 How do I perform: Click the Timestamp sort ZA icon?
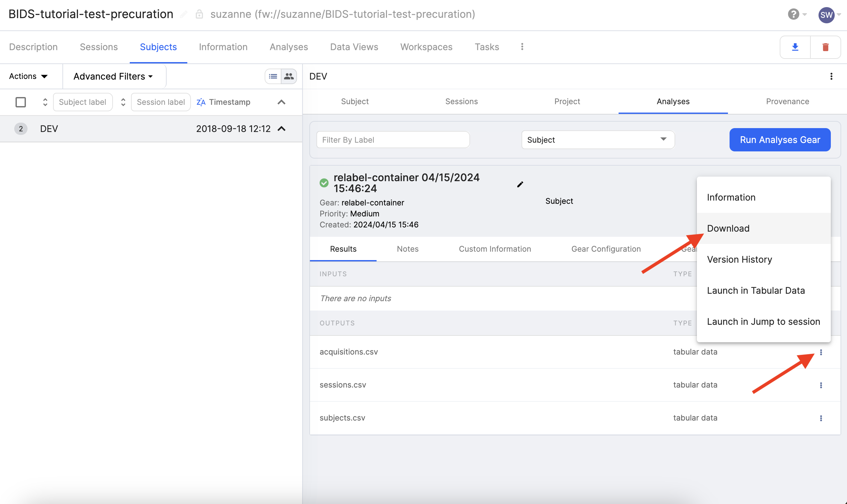click(201, 102)
